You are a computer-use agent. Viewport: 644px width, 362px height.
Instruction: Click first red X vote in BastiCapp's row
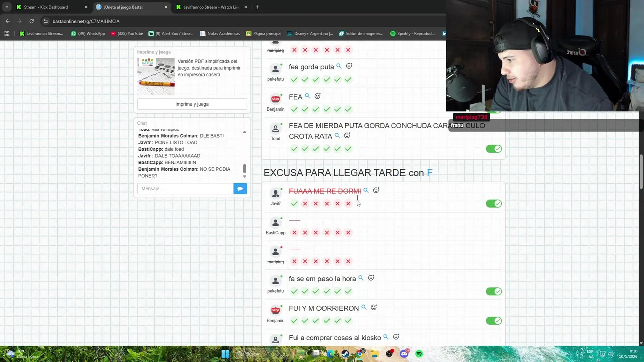click(x=294, y=233)
